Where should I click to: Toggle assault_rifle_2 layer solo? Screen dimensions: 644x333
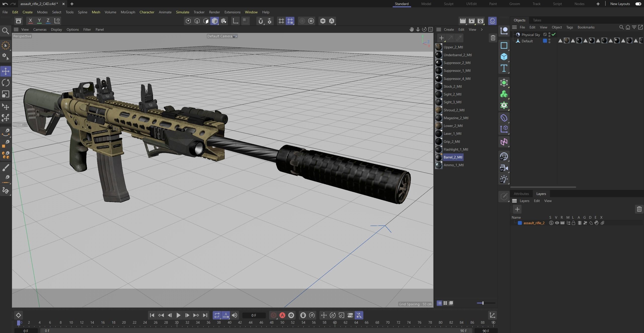tap(551, 223)
